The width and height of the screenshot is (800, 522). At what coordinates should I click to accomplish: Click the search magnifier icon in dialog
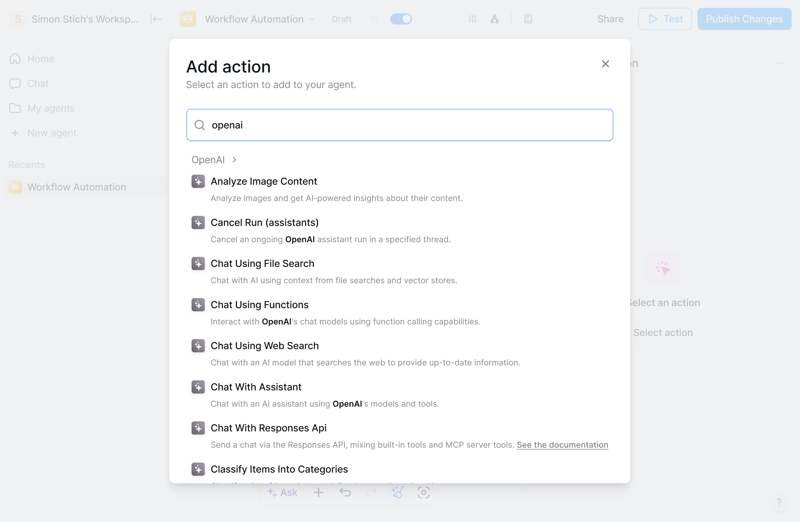coord(200,125)
